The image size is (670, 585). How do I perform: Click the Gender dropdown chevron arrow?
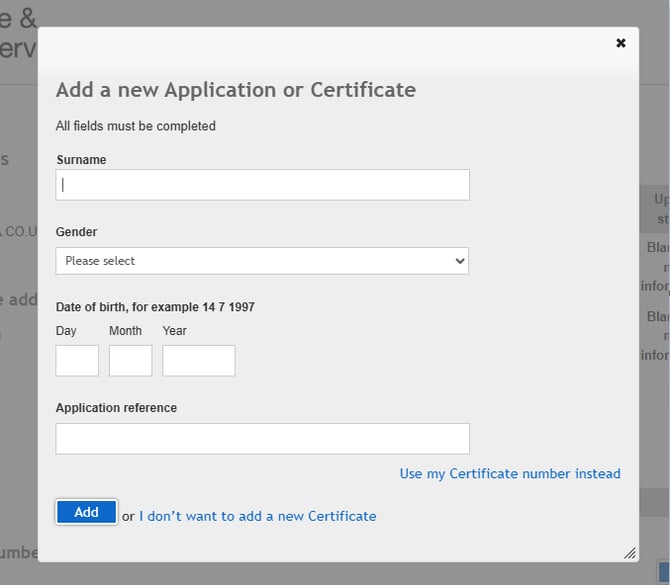[x=460, y=261]
